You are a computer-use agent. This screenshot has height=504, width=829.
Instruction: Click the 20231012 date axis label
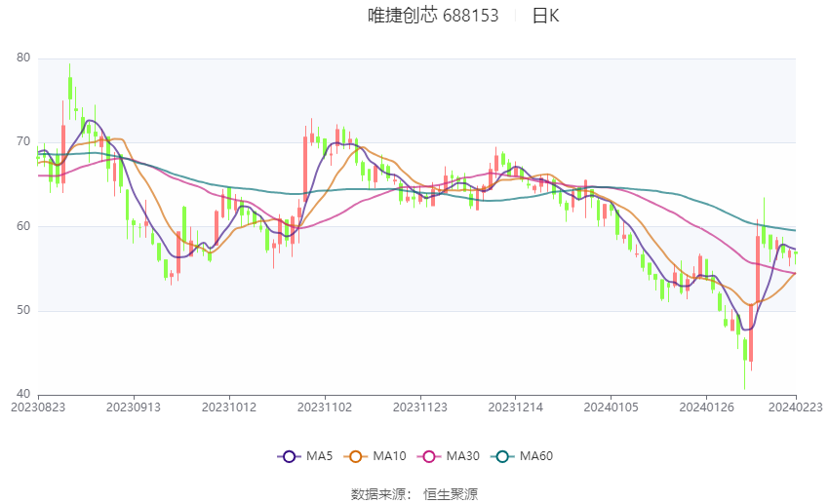(229, 407)
